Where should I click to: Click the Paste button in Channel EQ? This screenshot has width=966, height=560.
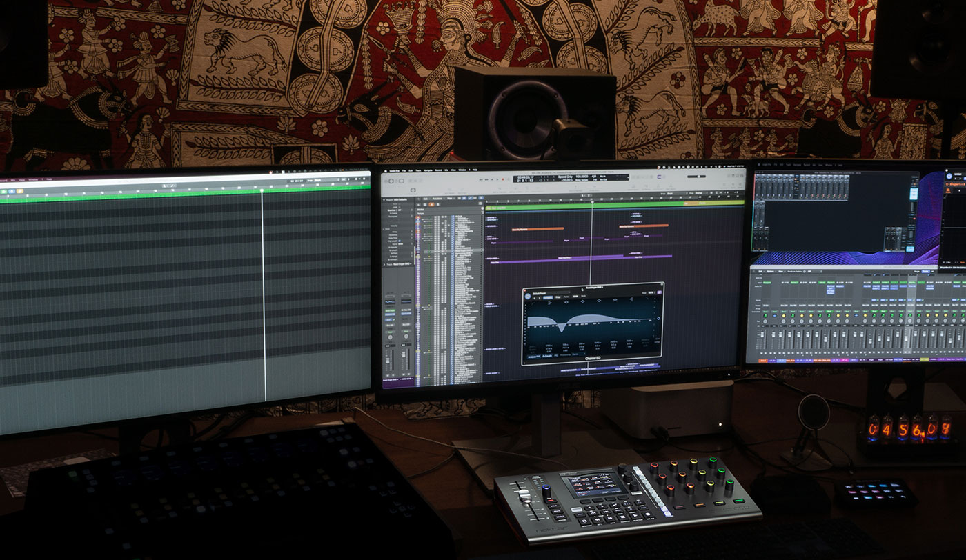(566, 297)
